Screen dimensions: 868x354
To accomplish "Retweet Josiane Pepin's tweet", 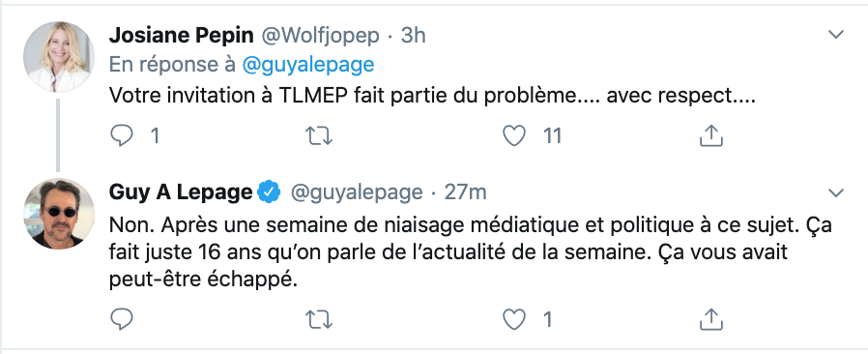I will [319, 135].
